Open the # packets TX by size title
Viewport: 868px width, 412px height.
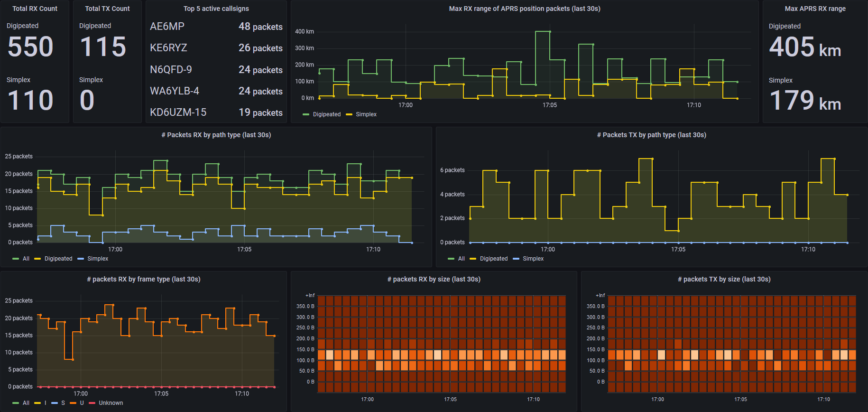tap(724, 279)
